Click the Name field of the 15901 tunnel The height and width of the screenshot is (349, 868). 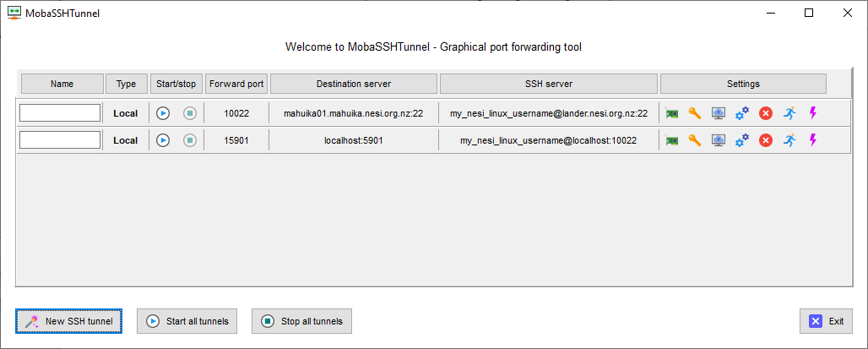(60, 140)
